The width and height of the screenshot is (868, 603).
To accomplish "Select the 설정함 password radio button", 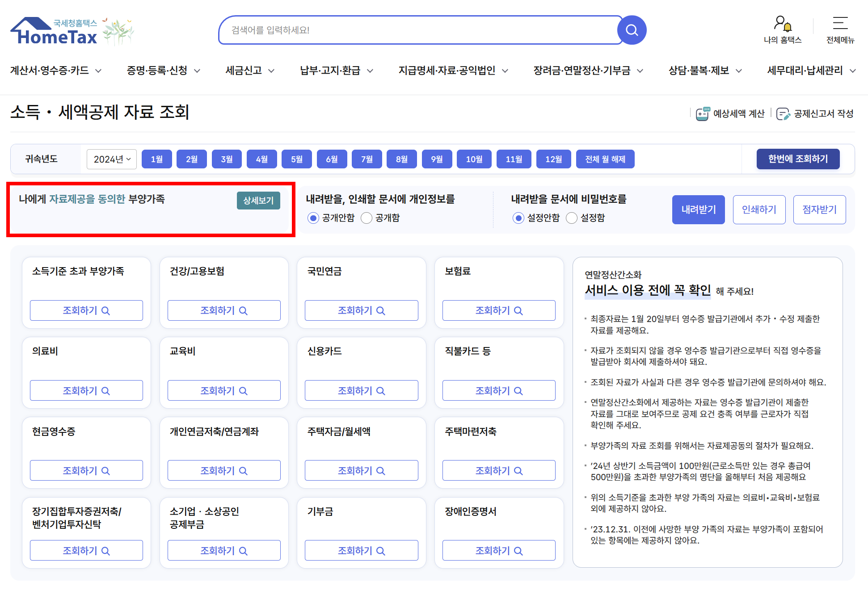I will [572, 218].
